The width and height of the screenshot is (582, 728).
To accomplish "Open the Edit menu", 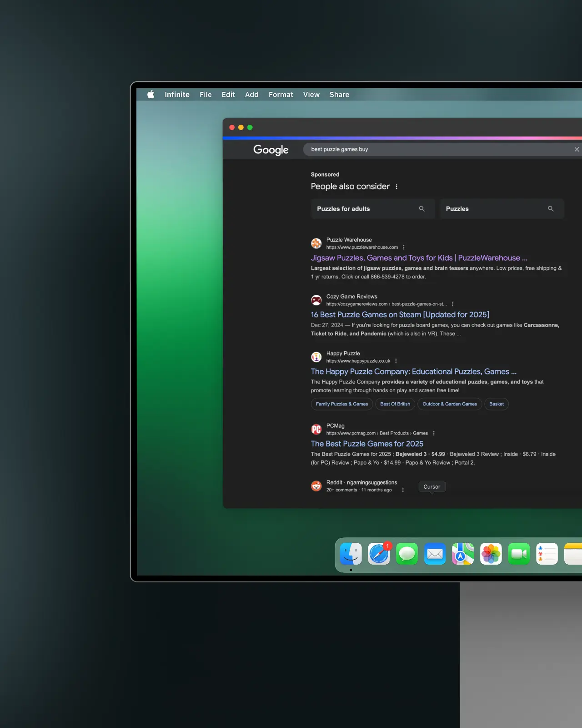I will coord(228,95).
